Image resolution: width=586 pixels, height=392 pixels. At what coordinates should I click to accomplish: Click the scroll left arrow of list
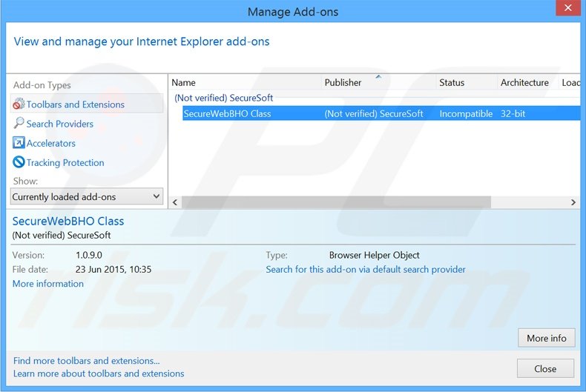tap(175, 202)
